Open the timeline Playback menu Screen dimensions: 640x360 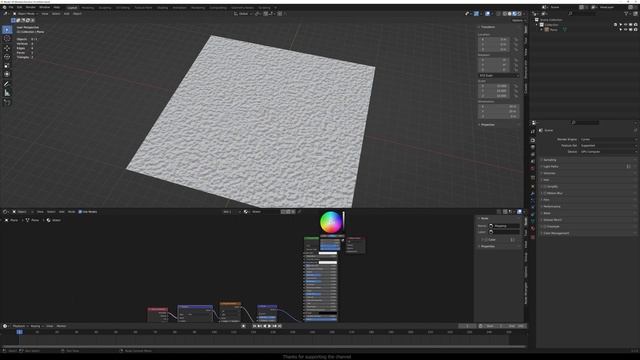click(19, 326)
